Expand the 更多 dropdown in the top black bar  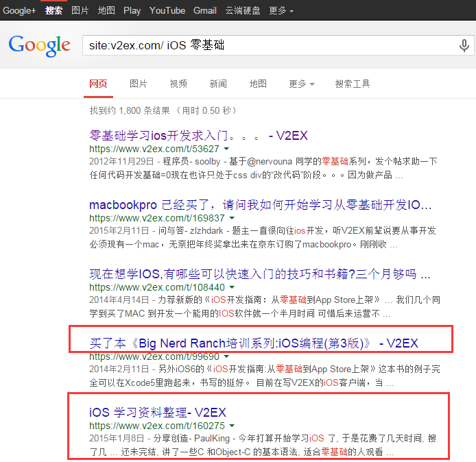[281, 10]
